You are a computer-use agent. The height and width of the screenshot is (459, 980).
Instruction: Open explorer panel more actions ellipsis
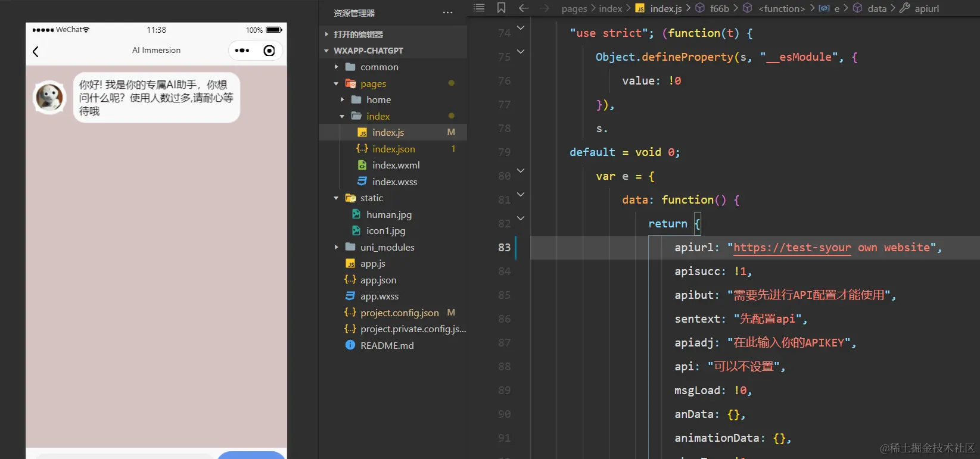(447, 13)
